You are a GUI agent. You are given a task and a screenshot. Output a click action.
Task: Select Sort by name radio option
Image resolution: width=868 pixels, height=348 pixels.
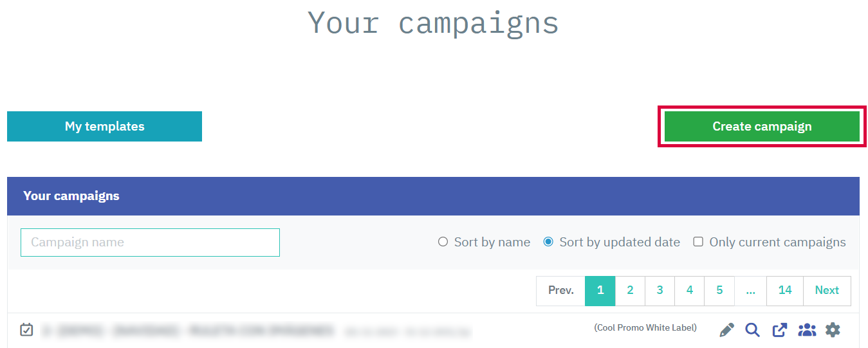click(x=443, y=242)
